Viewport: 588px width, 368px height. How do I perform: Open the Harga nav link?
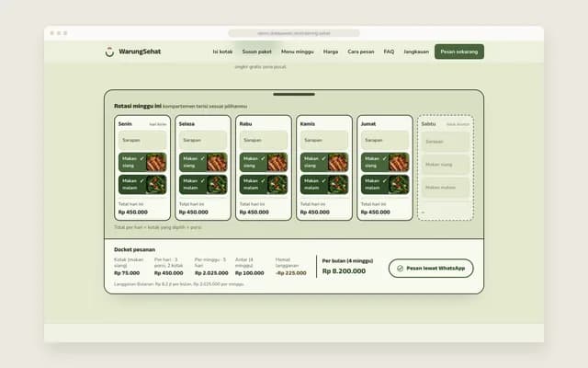(331, 52)
